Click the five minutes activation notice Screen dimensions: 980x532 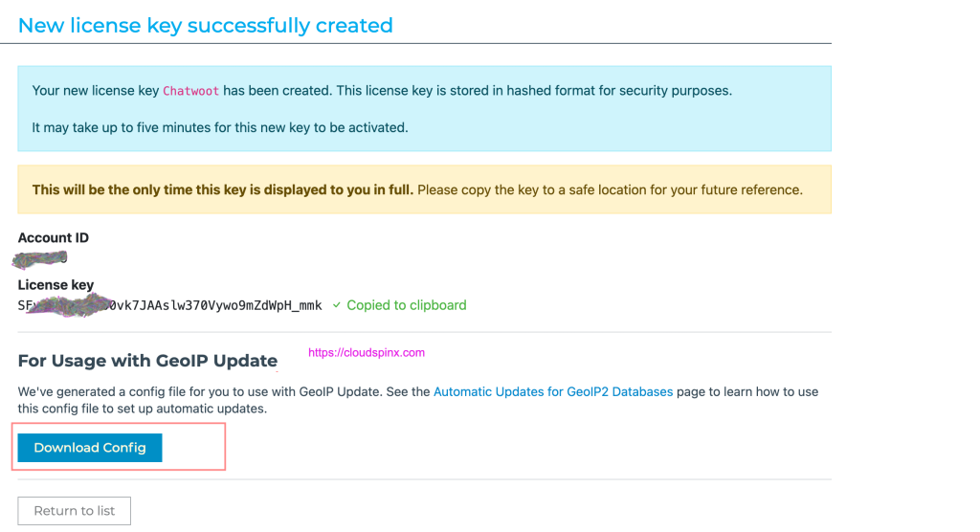click(220, 127)
